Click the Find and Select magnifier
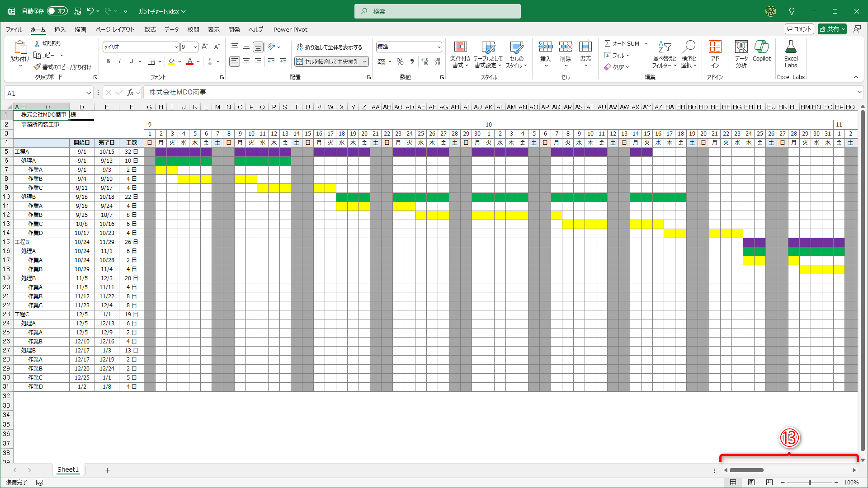The image size is (868, 488). click(x=689, y=47)
